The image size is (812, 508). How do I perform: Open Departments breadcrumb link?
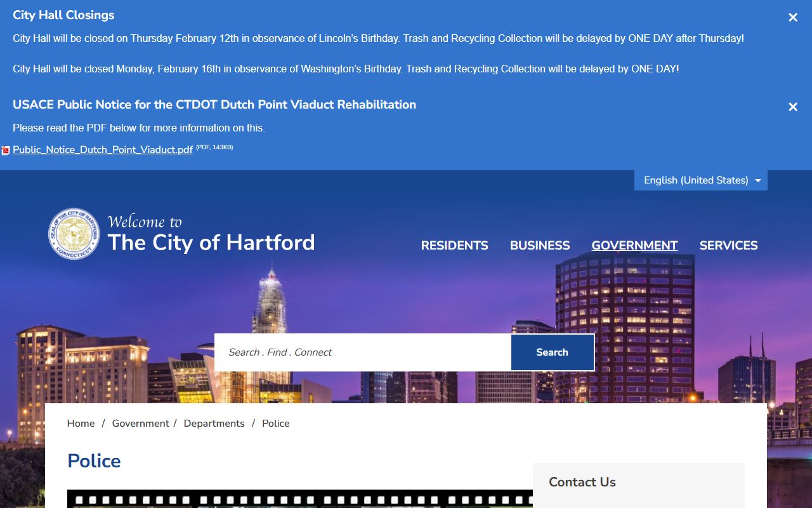click(x=214, y=424)
